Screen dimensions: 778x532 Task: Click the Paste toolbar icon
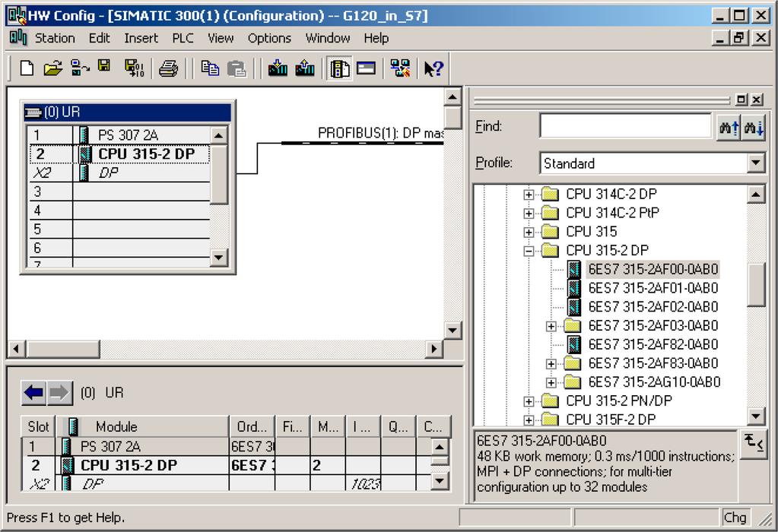coord(237,68)
